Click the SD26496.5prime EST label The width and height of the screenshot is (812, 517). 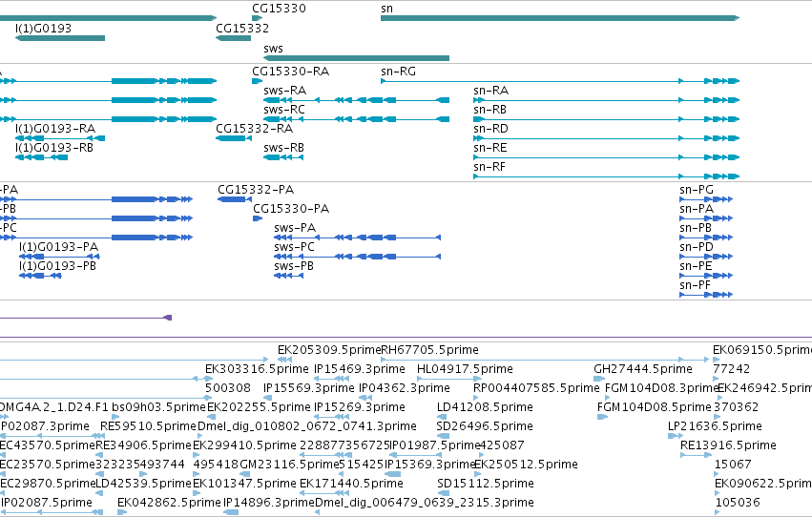[485, 427]
